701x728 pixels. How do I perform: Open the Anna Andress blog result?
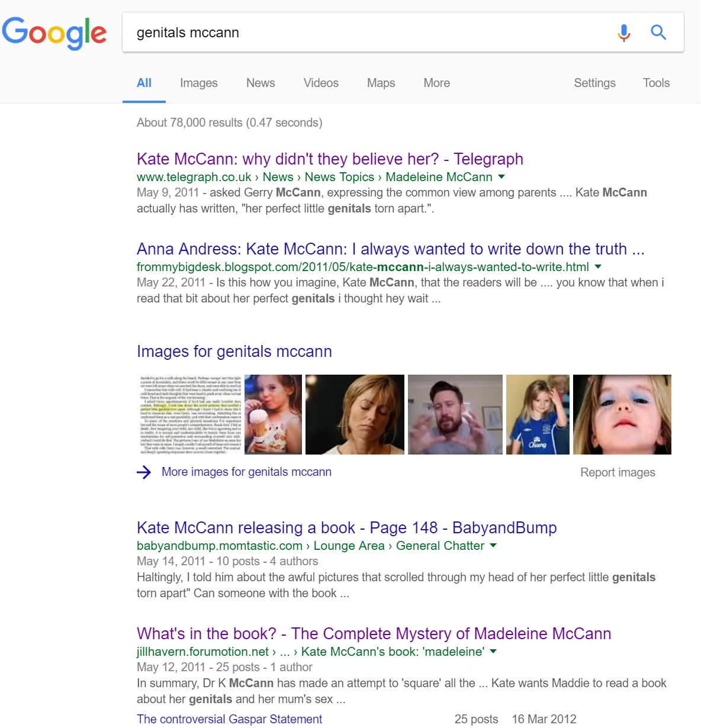[x=390, y=249]
